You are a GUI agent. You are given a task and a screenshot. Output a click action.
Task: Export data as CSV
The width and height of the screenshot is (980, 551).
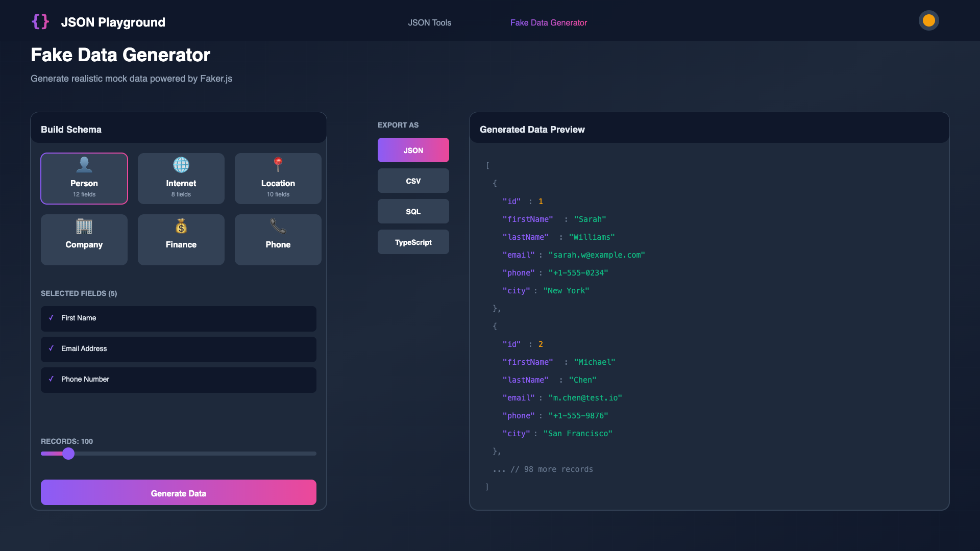pyautogui.click(x=413, y=181)
